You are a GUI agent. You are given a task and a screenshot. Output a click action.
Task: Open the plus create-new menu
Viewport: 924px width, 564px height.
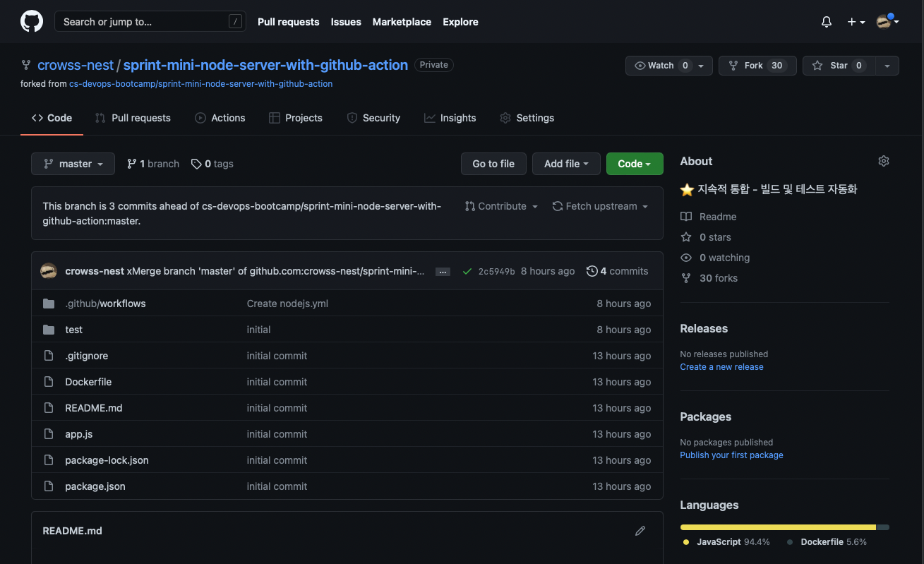(856, 22)
